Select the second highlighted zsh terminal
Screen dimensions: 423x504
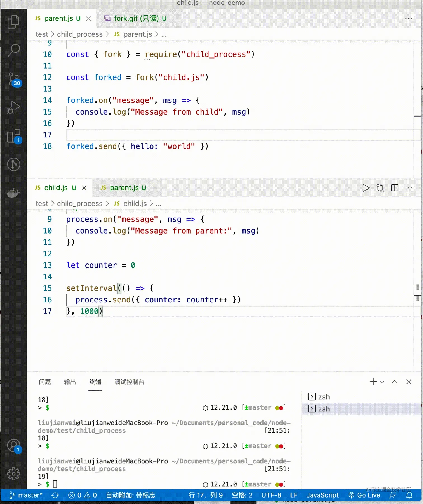[x=362, y=409]
